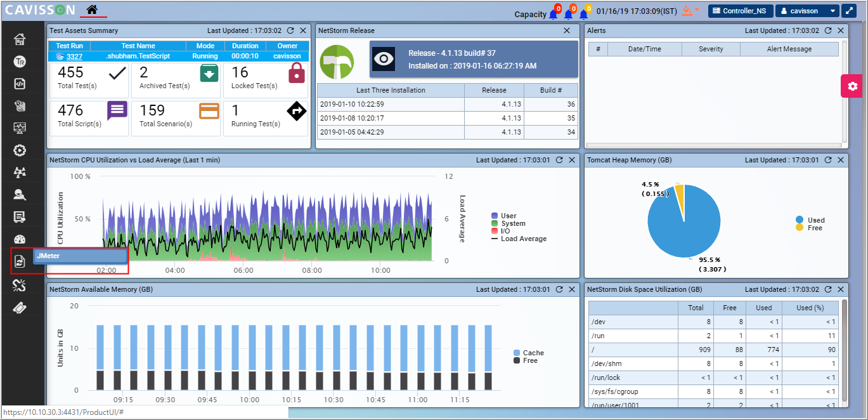Open the Scenarios documents sidebar icon
Image resolution: width=868 pixels, height=420 pixels.
(x=20, y=106)
